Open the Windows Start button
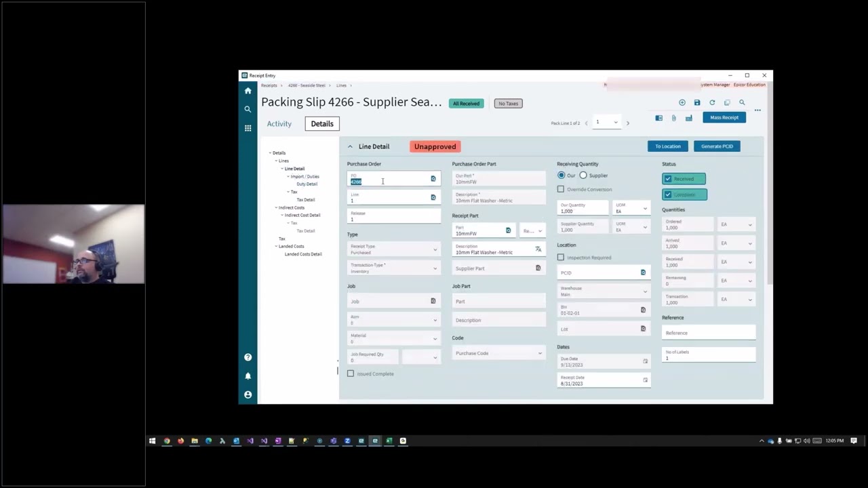The image size is (868, 488). pos(153,441)
